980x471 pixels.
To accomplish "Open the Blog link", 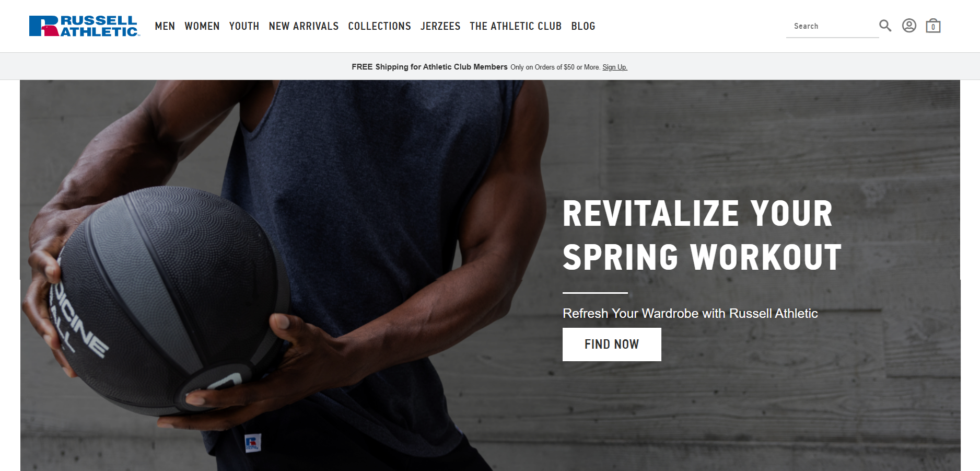I will point(583,26).
